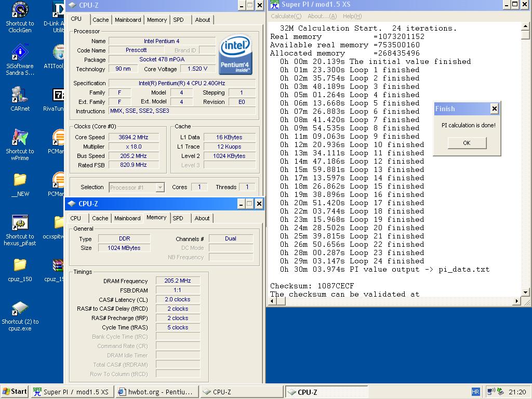Switch to CPU tab in bottom CPU-Z window
The width and height of the screenshot is (532, 399).
(76, 218)
